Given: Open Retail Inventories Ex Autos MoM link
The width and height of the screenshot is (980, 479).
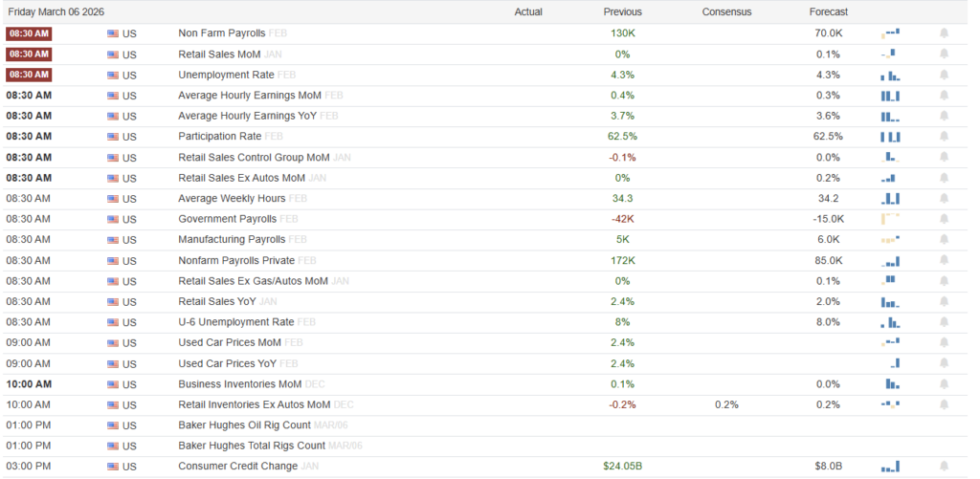Looking at the screenshot, I should [254, 404].
